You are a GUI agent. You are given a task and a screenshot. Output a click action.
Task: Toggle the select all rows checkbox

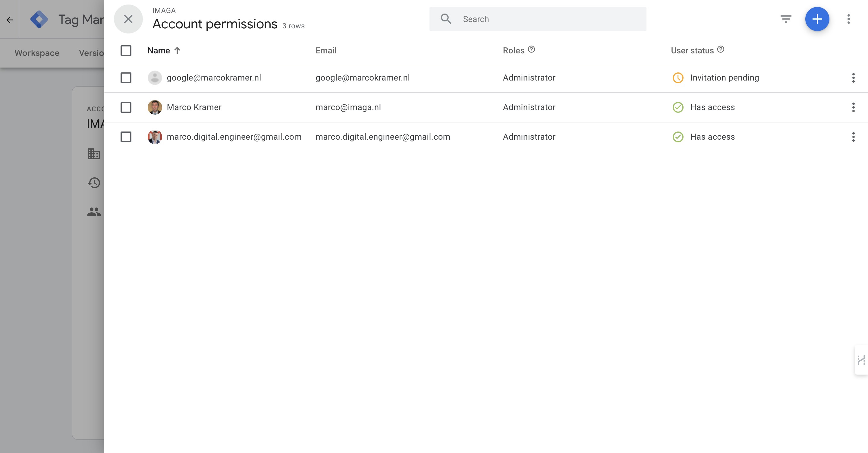pos(126,51)
